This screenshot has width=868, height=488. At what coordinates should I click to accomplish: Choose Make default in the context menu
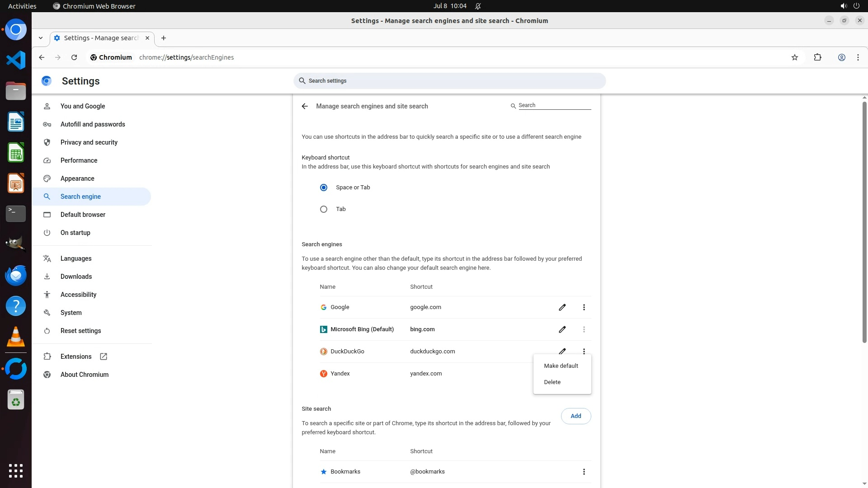[x=561, y=366]
